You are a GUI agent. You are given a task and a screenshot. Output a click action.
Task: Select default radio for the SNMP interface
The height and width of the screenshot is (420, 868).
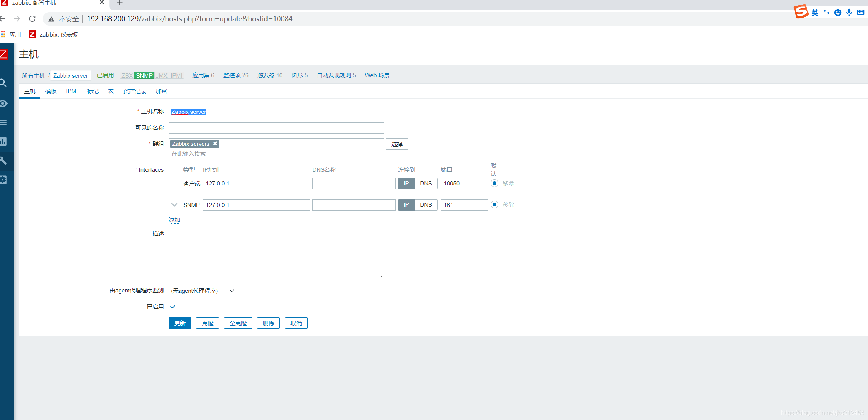coord(495,205)
